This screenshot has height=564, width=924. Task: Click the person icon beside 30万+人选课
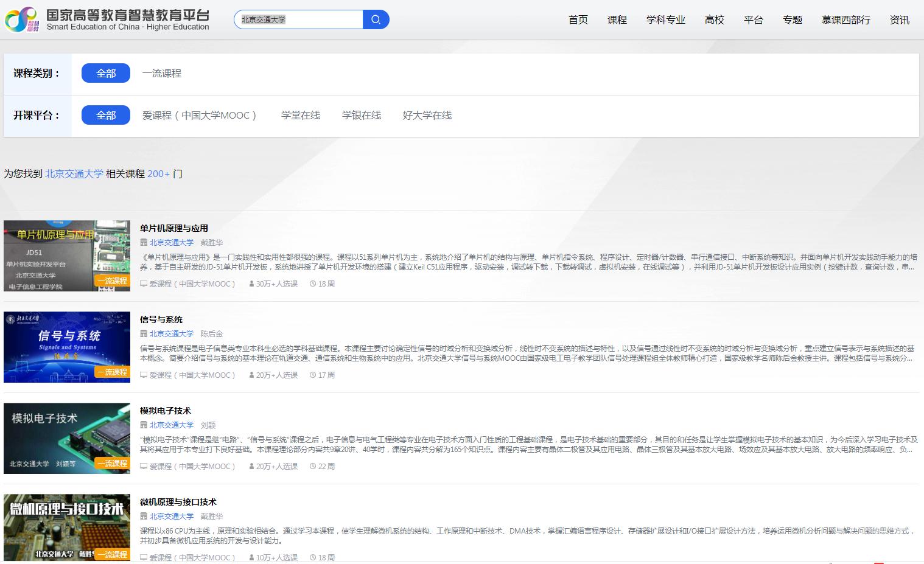(x=251, y=284)
